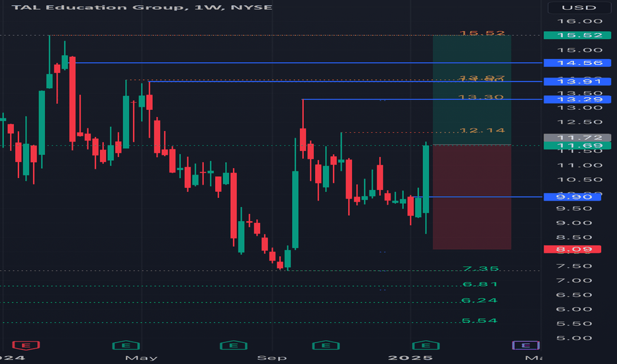This screenshot has width=617, height=364.
Task: Open green earnings marker between Sep and 2025
Action: coord(326,345)
